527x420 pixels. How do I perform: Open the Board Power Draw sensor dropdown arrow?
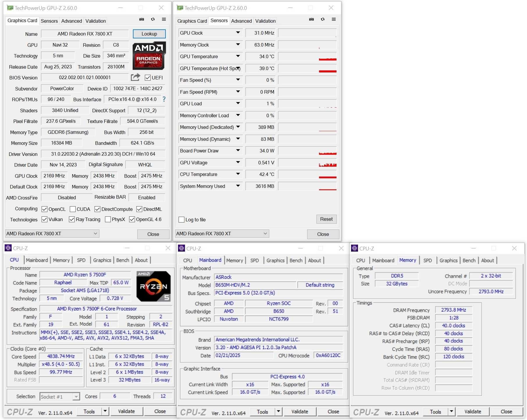[x=238, y=150]
